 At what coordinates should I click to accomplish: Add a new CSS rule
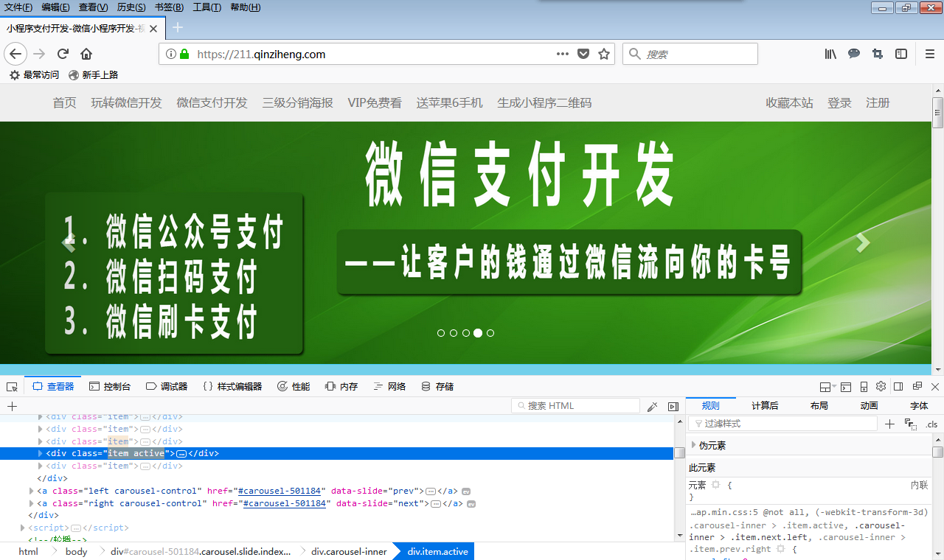pyautogui.click(x=889, y=424)
